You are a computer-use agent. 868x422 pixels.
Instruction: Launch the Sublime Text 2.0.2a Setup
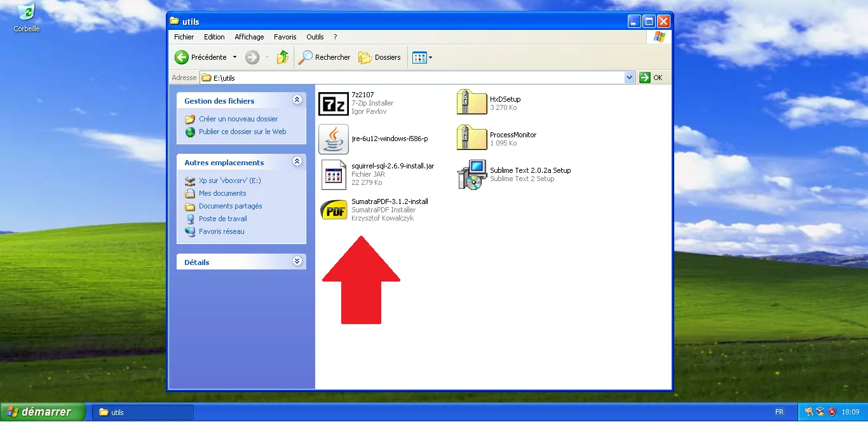point(470,174)
